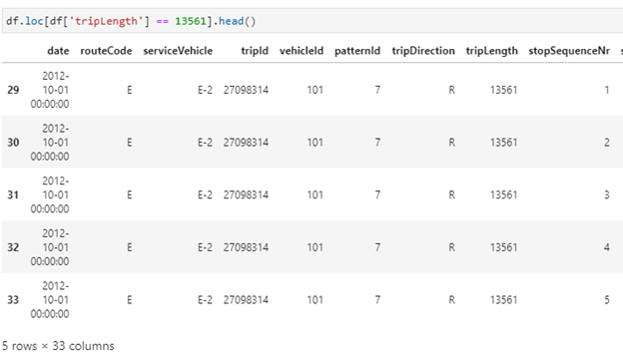Click stopSequenceNr value 1
Image resolution: width=623 pixels, height=364 pixels.
point(607,90)
